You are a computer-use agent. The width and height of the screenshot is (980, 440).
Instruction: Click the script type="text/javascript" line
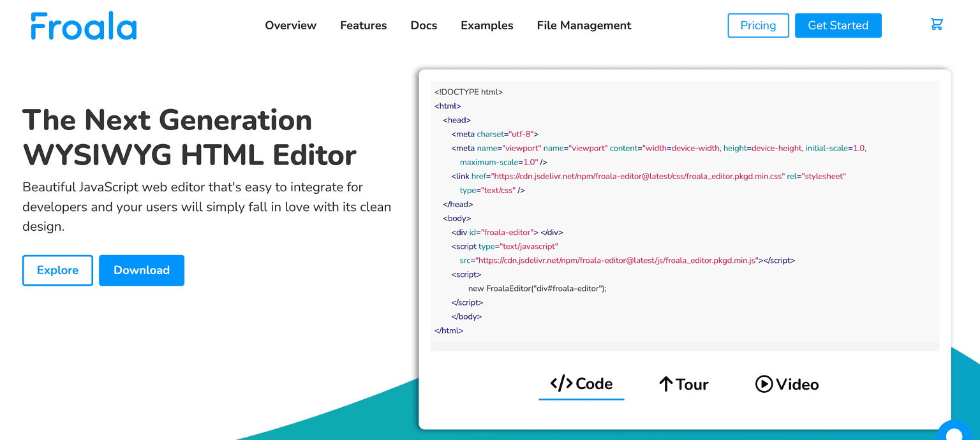pyautogui.click(x=505, y=246)
